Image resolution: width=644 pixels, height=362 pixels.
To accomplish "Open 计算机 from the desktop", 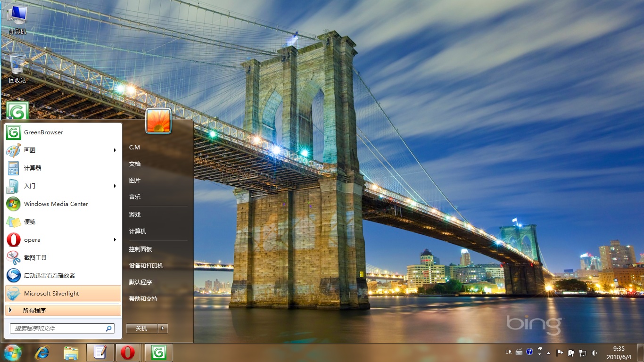I will [x=17, y=14].
